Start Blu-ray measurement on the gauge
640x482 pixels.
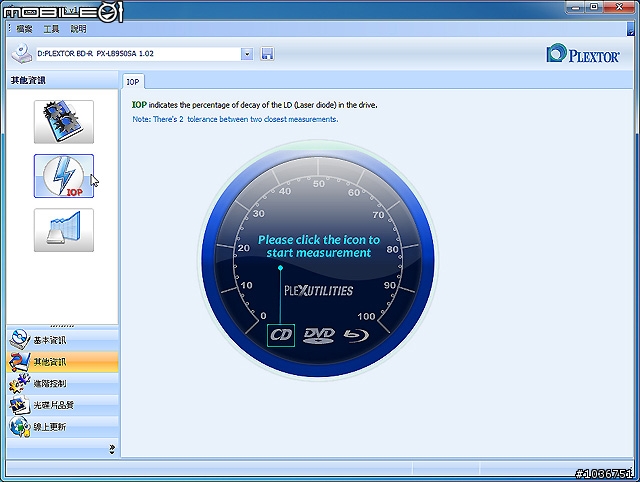point(356,335)
